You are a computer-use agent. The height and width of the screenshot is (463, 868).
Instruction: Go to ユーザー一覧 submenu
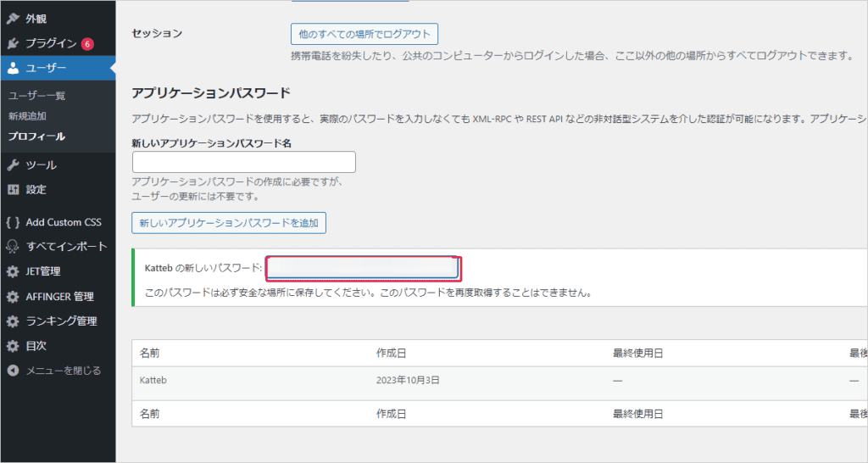coord(36,95)
